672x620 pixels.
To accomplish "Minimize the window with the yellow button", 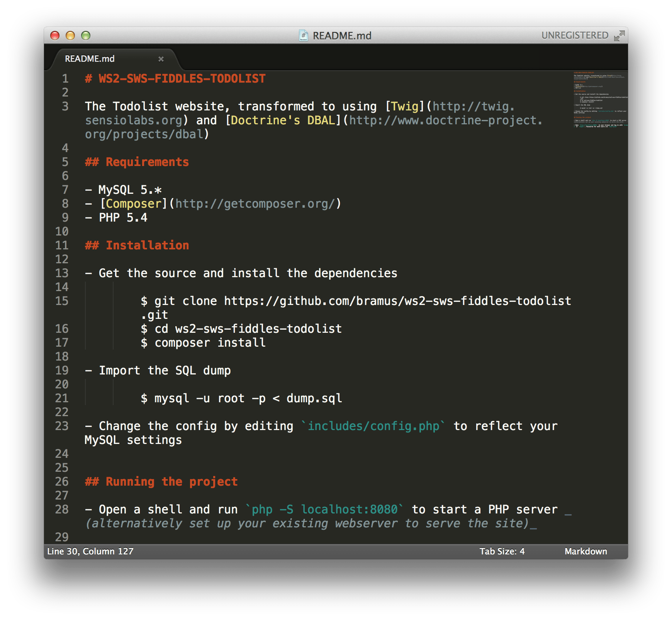I will click(x=70, y=36).
